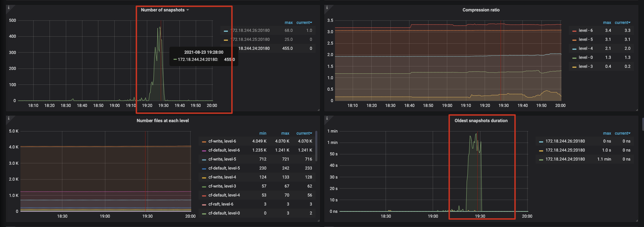Click resize handle of Oldest snapshots duration panel

(x=637, y=220)
